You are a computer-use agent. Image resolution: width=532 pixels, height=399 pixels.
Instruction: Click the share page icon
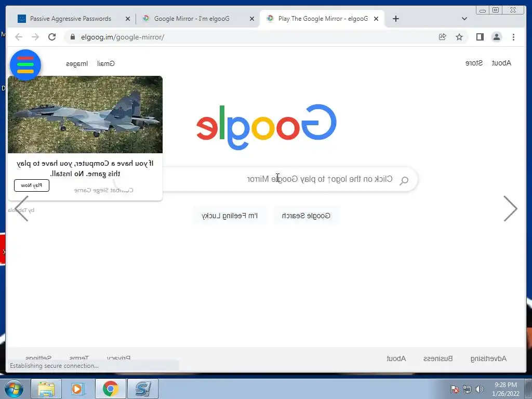tap(443, 37)
